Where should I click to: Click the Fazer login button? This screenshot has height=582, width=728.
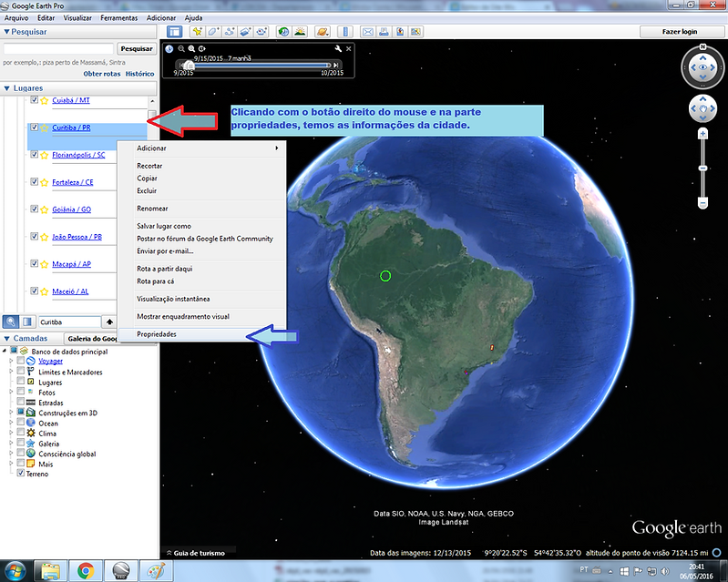[679, 32]
